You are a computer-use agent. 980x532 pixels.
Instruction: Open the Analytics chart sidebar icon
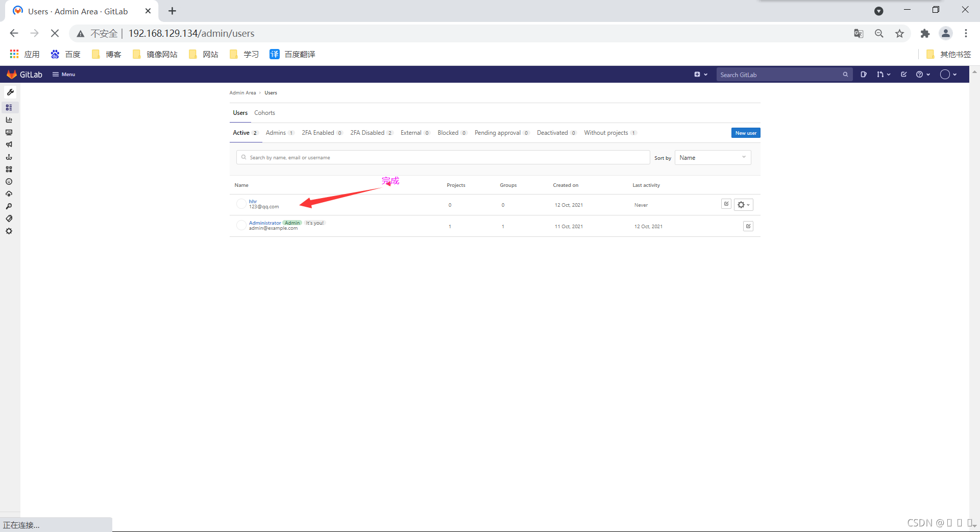coord(9,120)
